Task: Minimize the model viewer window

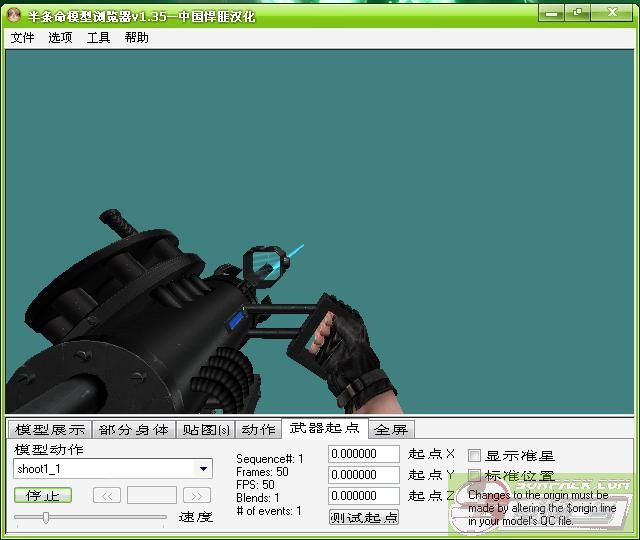Action: 551,13
